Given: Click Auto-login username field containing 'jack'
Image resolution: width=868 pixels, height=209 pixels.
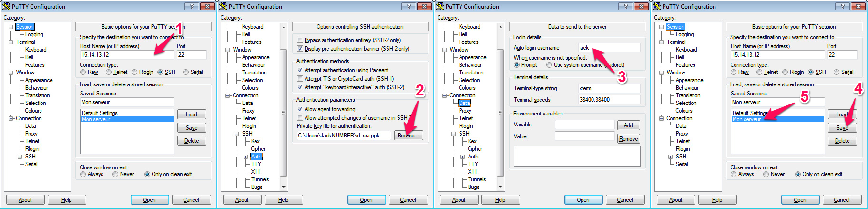Looking at the screenshot, I should [x=609, y=48].
